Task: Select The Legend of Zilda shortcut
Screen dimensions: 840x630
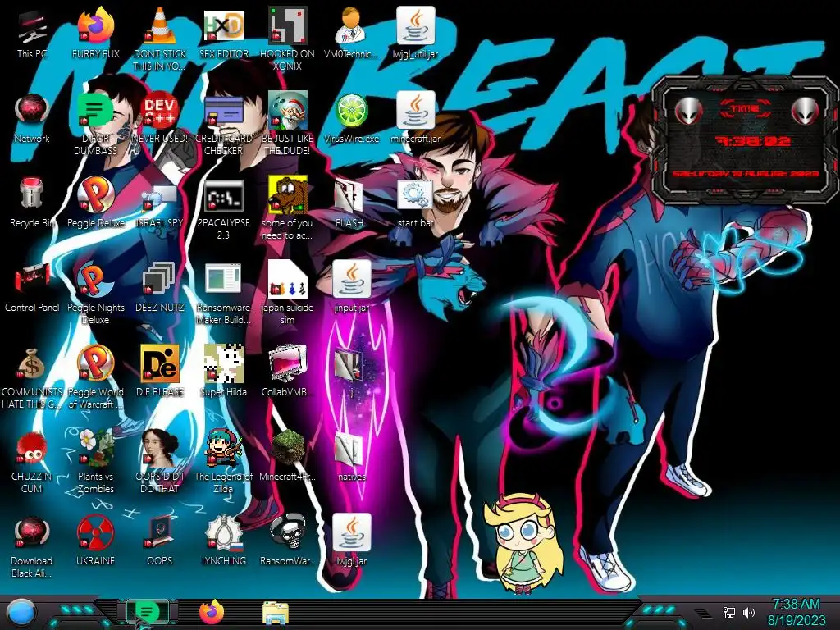Action: (x=223, y=462)
